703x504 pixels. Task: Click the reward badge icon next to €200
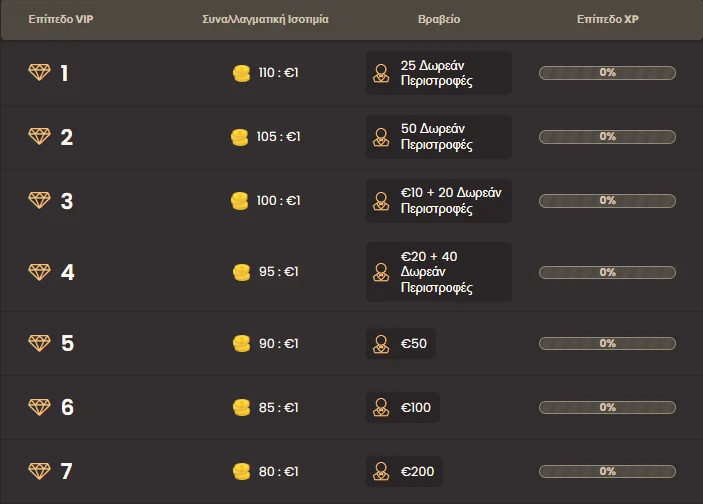tap(381, 471)
